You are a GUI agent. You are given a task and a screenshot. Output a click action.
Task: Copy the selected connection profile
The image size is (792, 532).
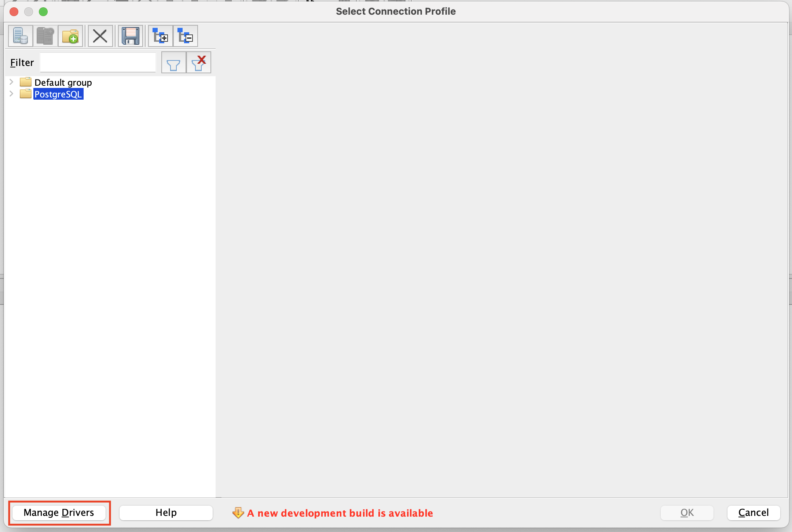[45, 36]
